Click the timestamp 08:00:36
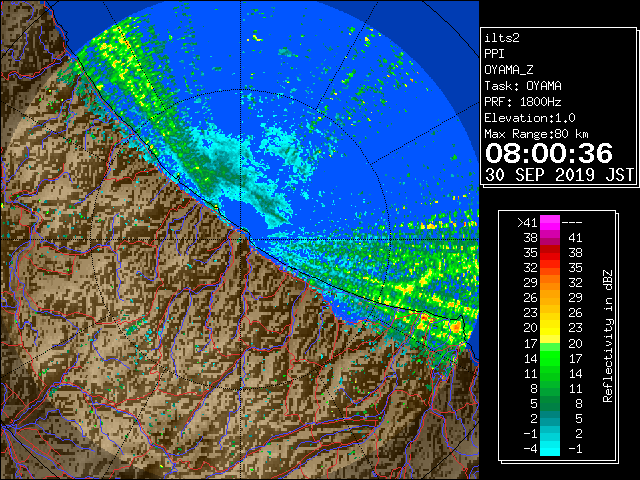Screen dimensions: 640x480 point(549,153)
